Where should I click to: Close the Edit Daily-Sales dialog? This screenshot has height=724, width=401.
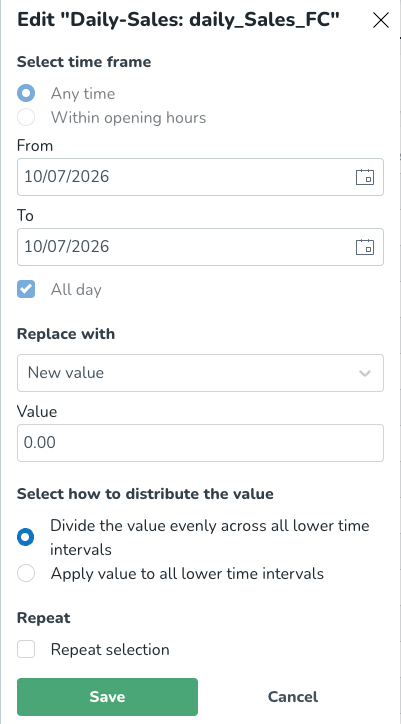pos(381,20)
